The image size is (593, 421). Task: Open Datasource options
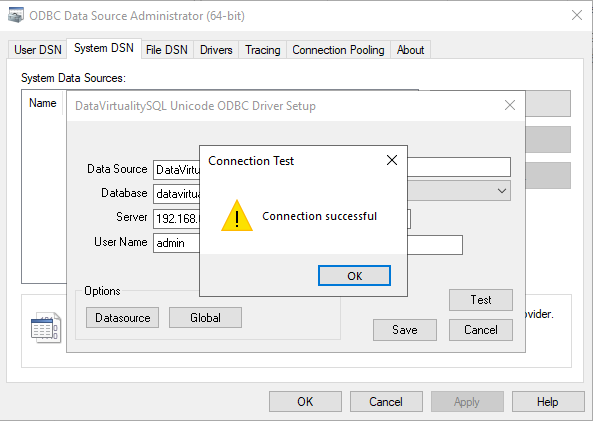[123, 317]
